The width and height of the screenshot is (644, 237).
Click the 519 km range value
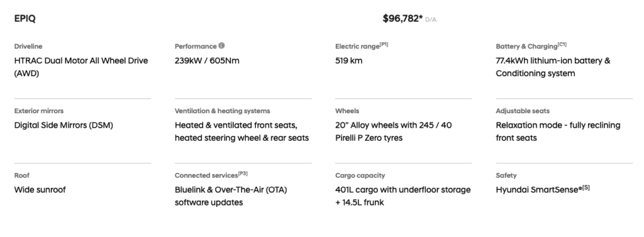pos(348,61)
